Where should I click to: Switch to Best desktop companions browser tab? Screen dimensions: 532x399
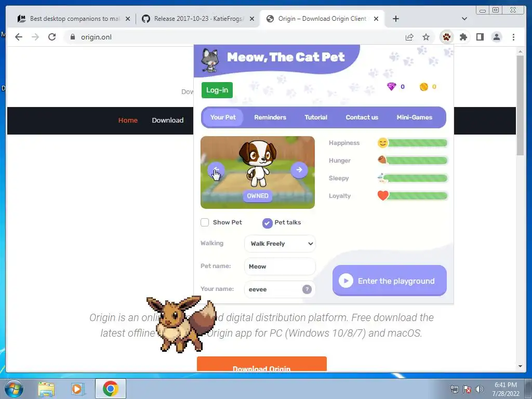(73, 19)
